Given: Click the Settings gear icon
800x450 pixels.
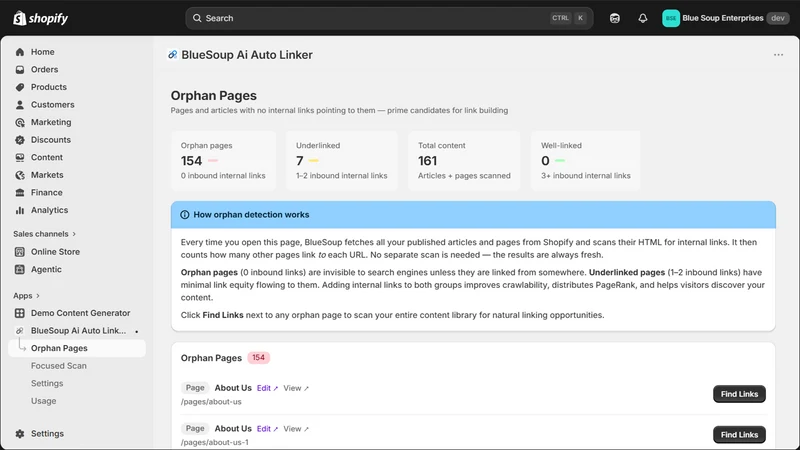Looking at the screenshot, I should (x=20, y=434).
